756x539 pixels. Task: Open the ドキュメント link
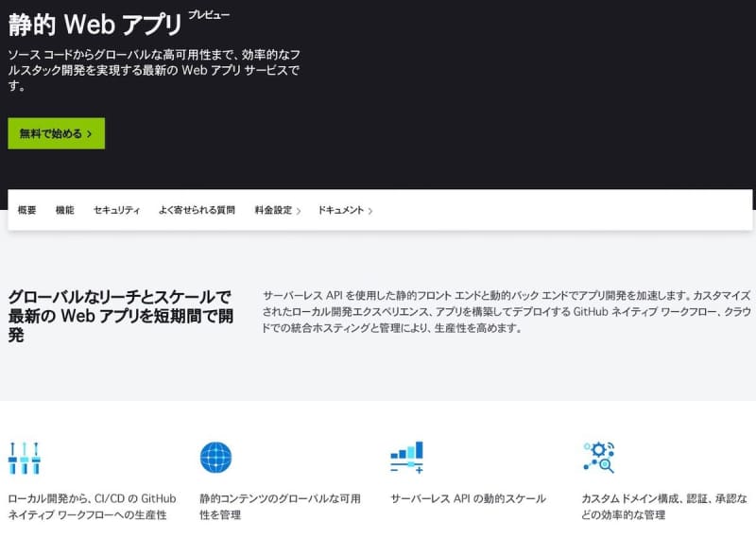[x=340, y=210]
